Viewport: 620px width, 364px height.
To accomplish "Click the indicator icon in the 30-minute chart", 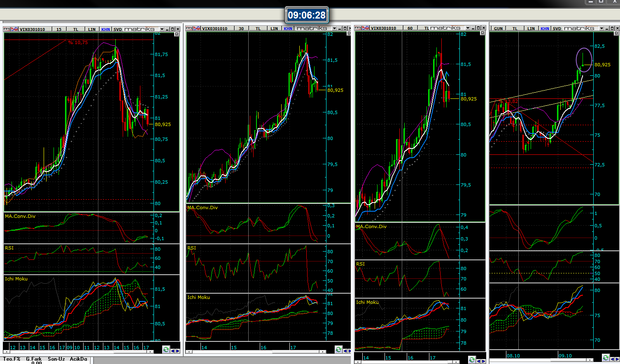I will [196, 28].
